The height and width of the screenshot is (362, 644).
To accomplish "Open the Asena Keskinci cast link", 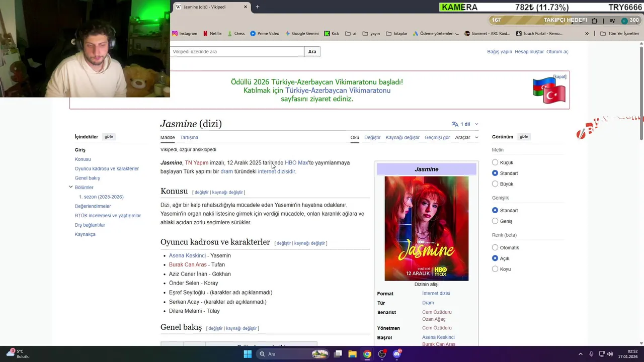I will point(187,255).
